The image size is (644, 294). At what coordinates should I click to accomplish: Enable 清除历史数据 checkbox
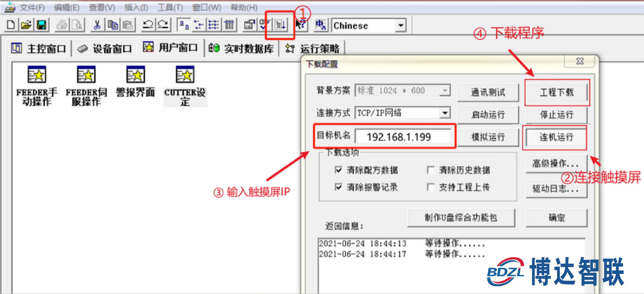[x=430, y=170]
